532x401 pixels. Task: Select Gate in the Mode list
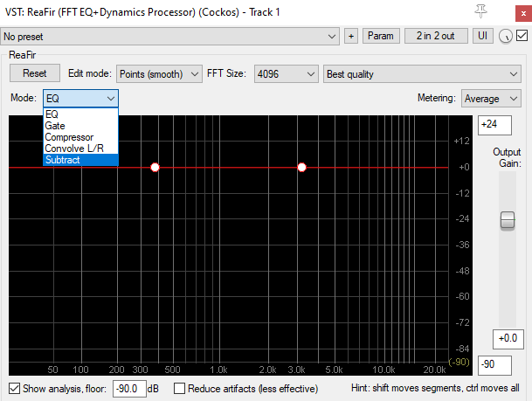click(x=80, y=126)
